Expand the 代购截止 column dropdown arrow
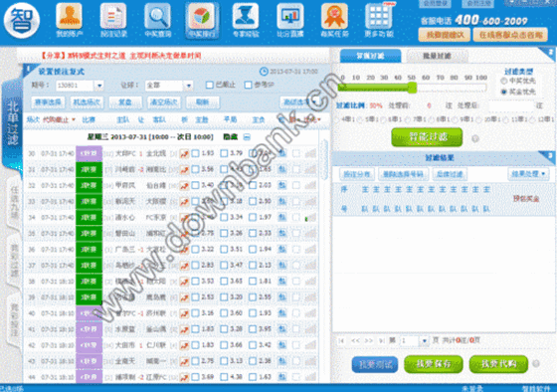 (74, 119)
